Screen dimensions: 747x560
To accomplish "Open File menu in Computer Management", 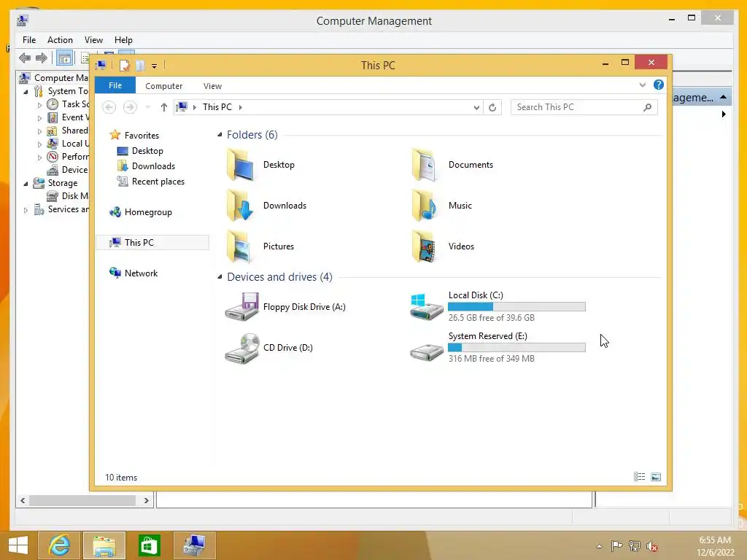I will pos(29,40).
